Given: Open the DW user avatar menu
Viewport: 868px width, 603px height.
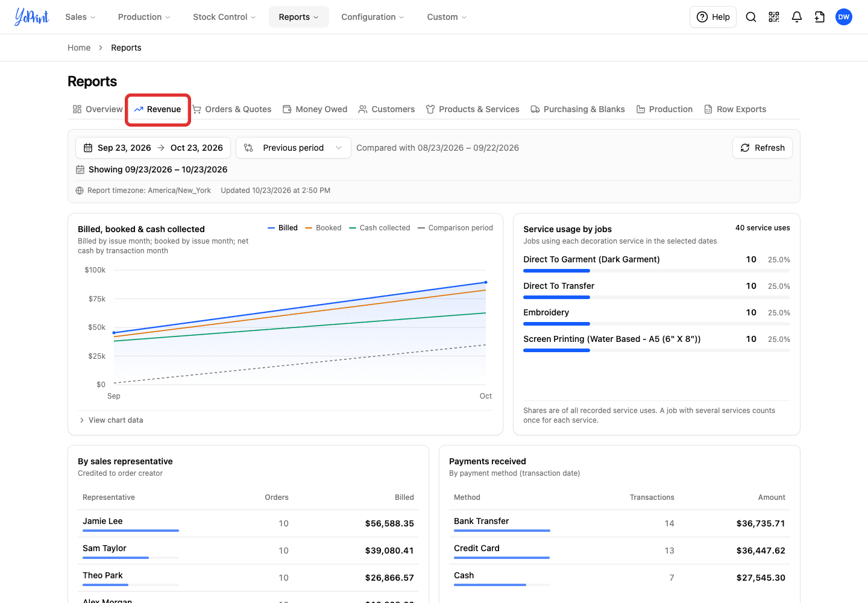Looking at the screenshot, I should (844, 17).
